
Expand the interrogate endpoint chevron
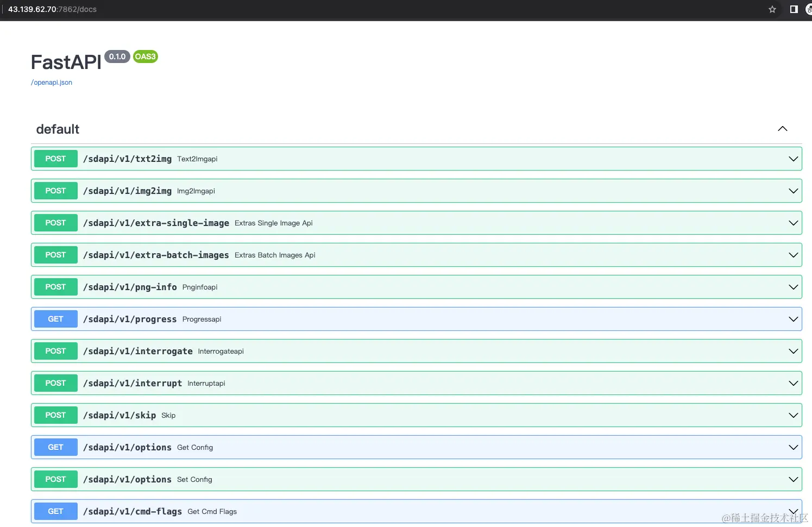[x=793, y=351]
